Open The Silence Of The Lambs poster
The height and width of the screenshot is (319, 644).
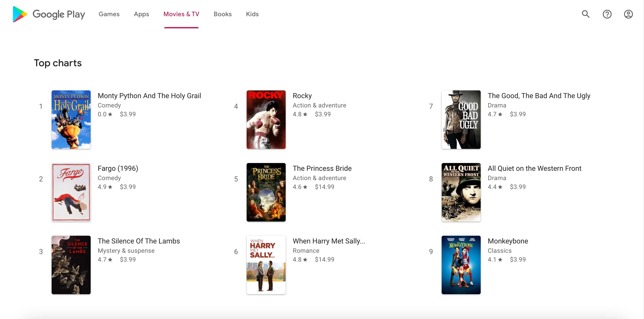click(71, 265)
